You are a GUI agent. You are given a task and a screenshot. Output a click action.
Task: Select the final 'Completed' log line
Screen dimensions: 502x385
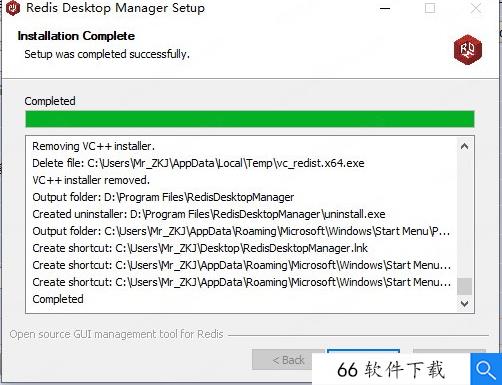pos(58,299)
